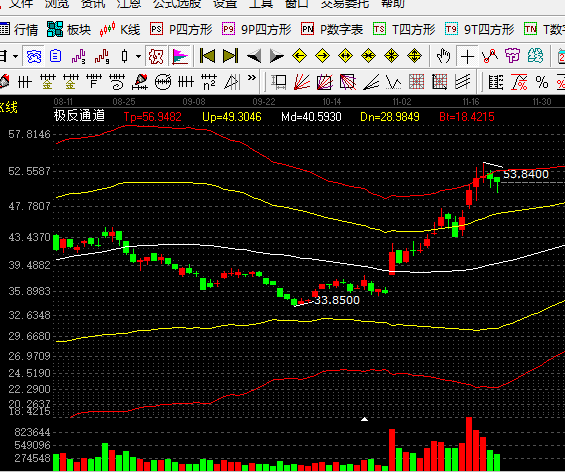
Task: Select the n² square ruler tool
Action: point(209,82)
